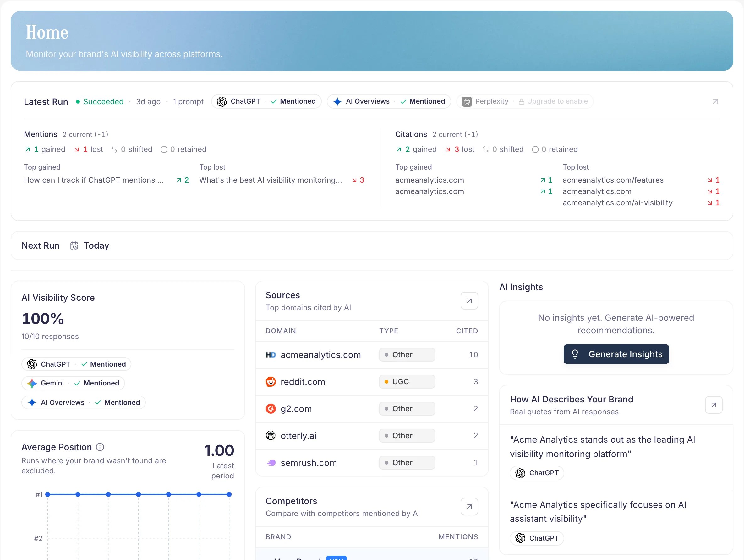Click a data point on the Average Position chart
Screen dimensions: 744x560
(x=138, y=494)
